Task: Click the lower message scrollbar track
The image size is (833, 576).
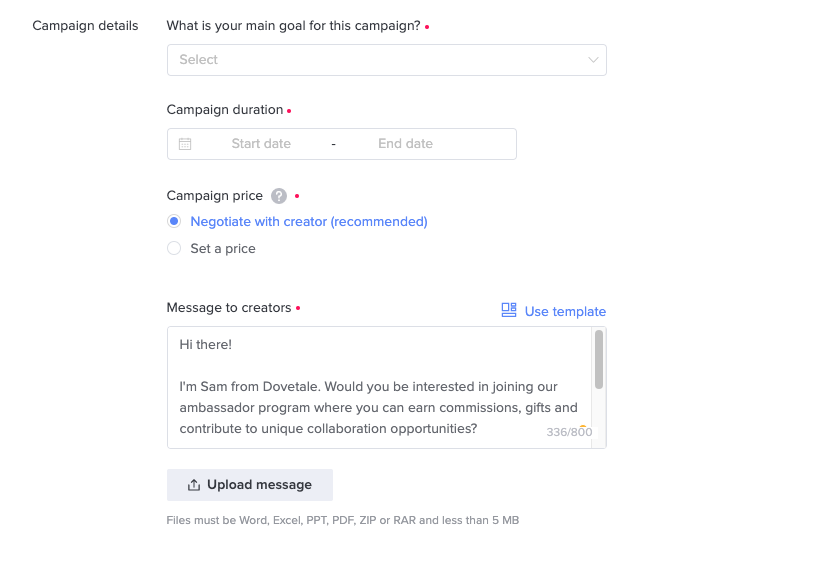Action: point(599,419)
